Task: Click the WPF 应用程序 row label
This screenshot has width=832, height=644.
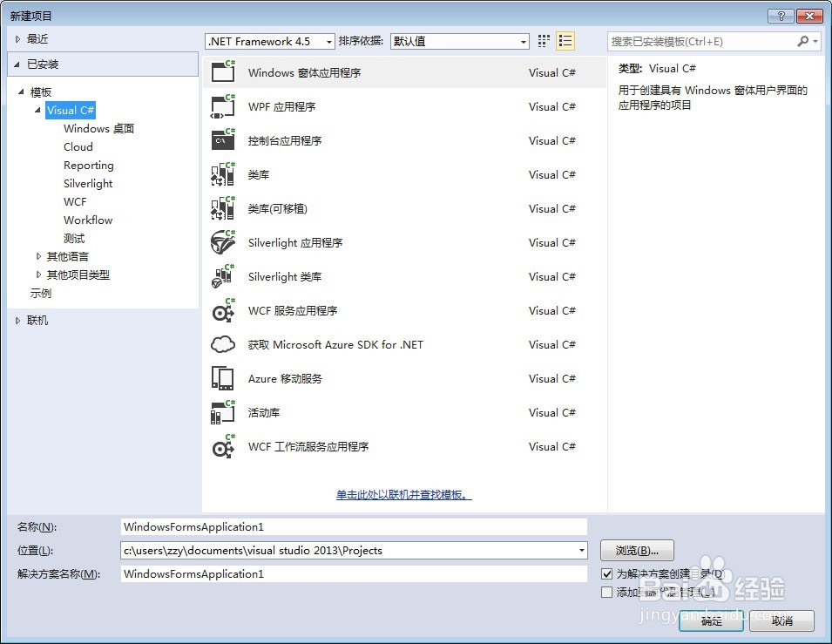Action: [281, 106]
